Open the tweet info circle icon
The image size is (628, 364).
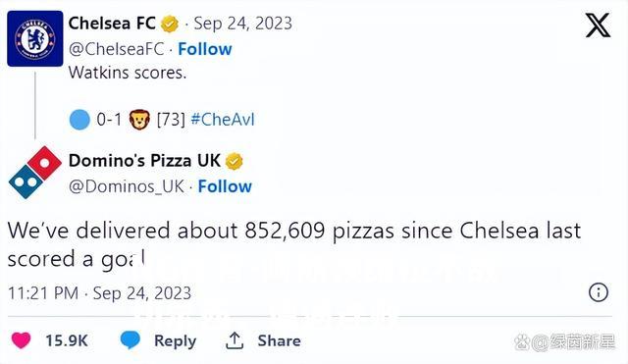[599, 292]
